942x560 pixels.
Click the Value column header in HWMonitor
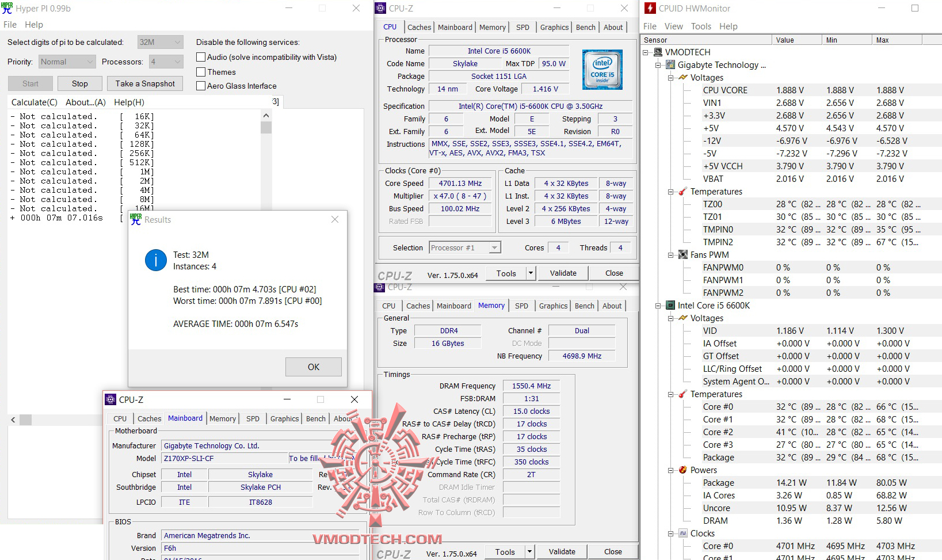(796, 40)
